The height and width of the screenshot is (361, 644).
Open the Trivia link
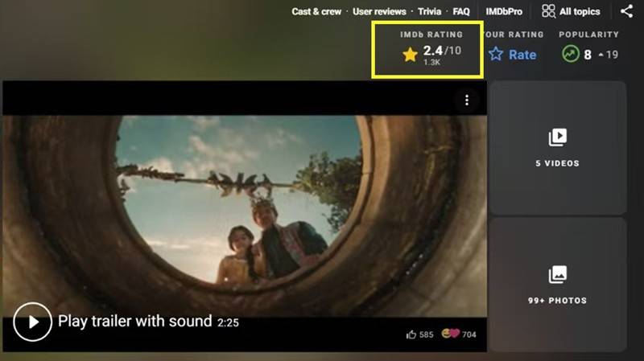(x=429, y=12)
